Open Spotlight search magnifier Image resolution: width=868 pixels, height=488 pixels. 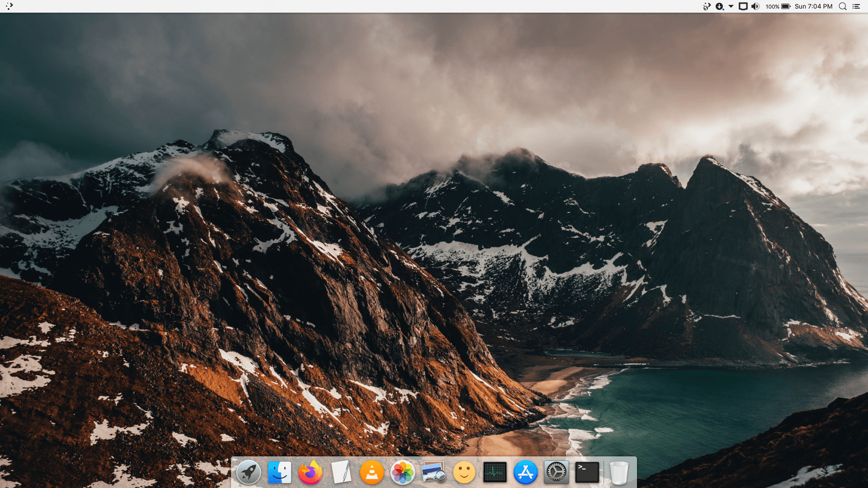click(843, 6)
